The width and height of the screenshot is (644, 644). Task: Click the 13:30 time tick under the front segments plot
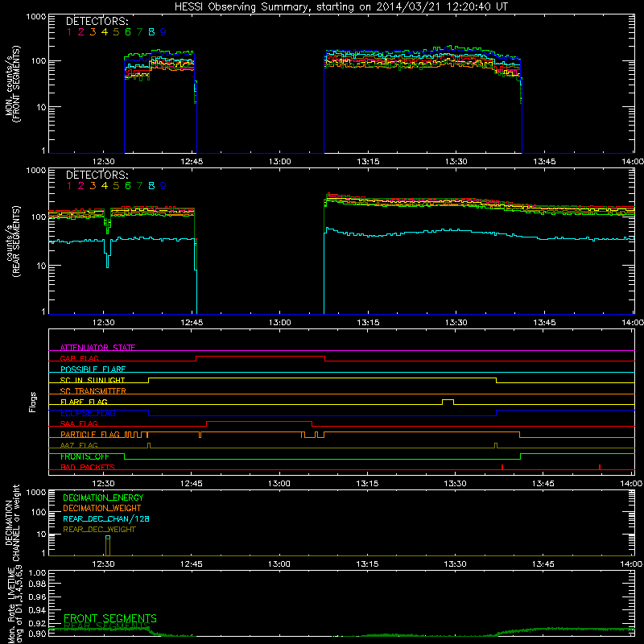point(456,162)
